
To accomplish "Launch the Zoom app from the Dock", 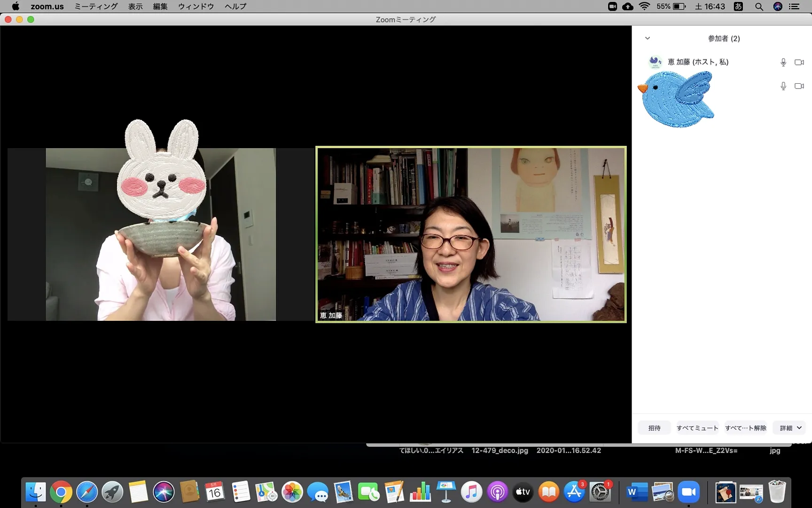I will click(689, 492).
